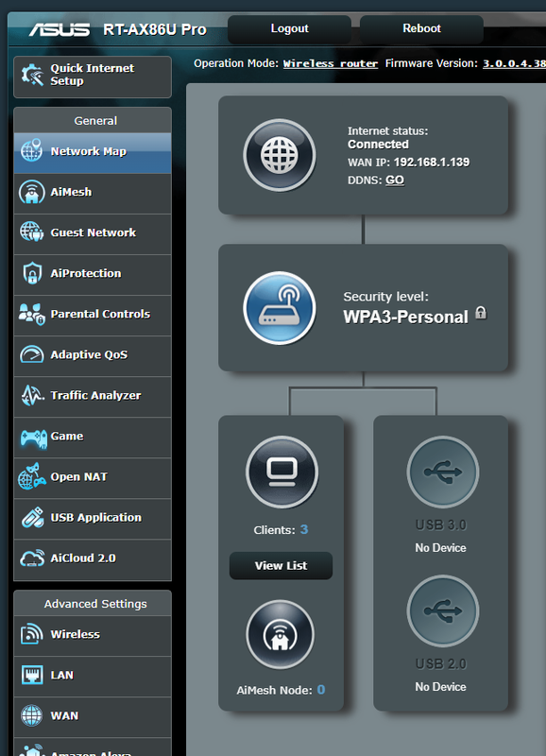Viewport: 546px width, 756px height.
Task: Click the Reboot button
Action: [421, 29]
